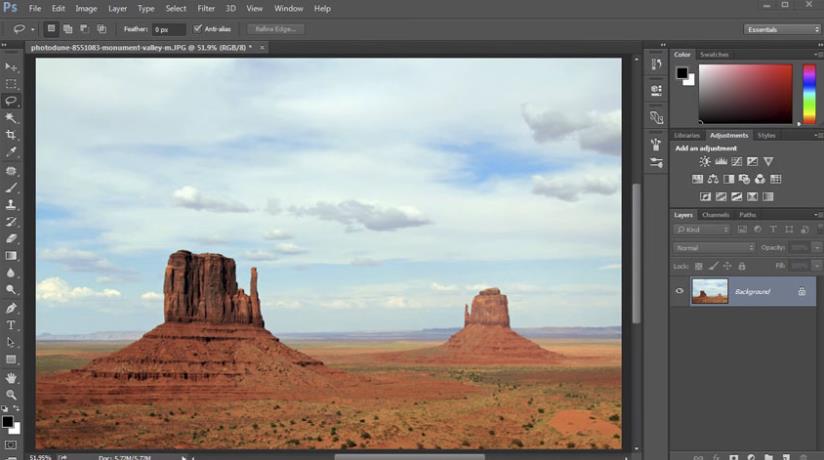
Task: Toggle Lock transparent pixels
Action: [x=698, y=267]
